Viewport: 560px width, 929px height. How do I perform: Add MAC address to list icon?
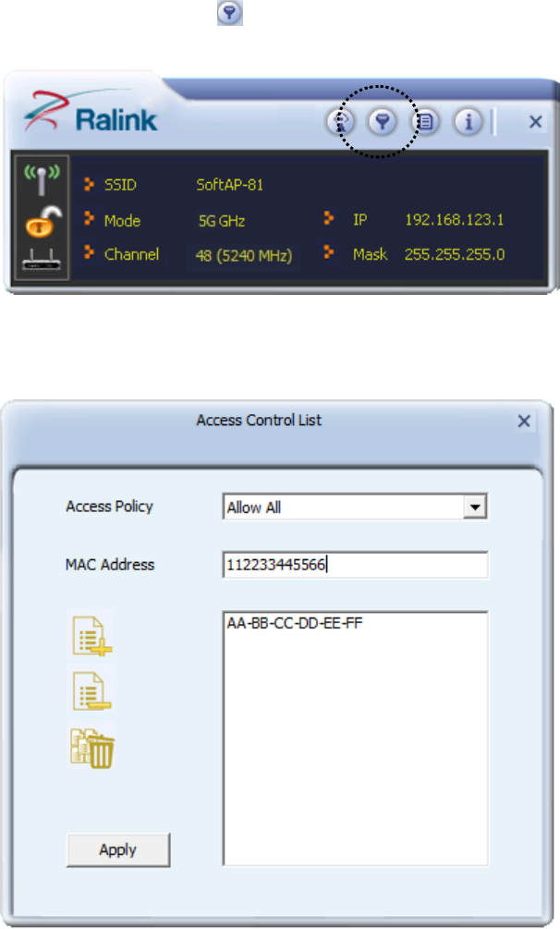point(91,636)
